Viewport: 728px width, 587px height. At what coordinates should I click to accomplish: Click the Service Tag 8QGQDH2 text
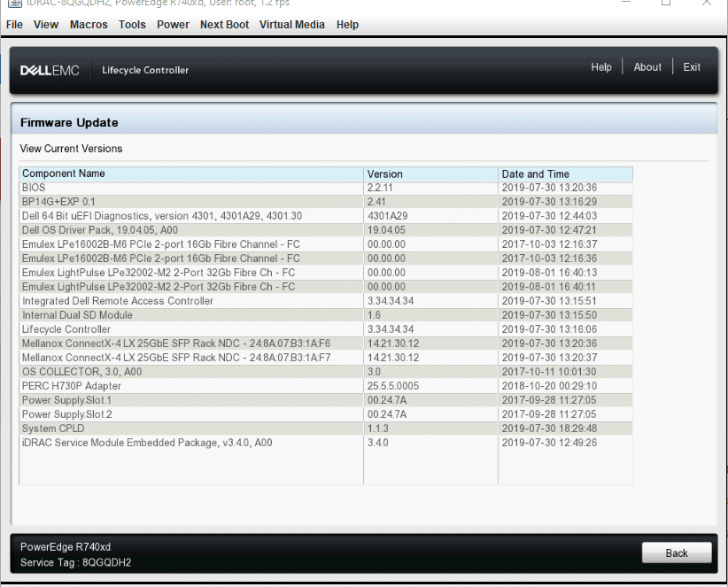coord(75,563)
